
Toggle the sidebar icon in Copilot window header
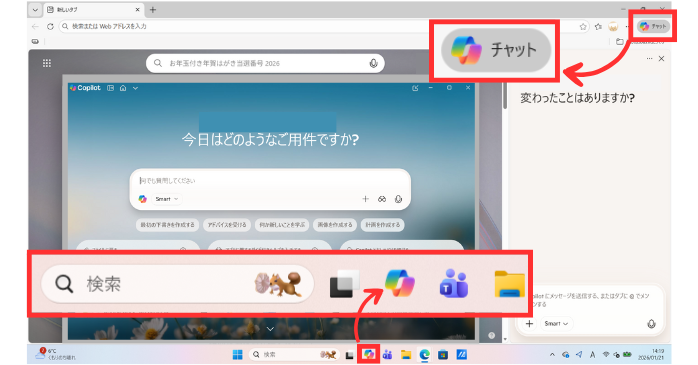110,88
